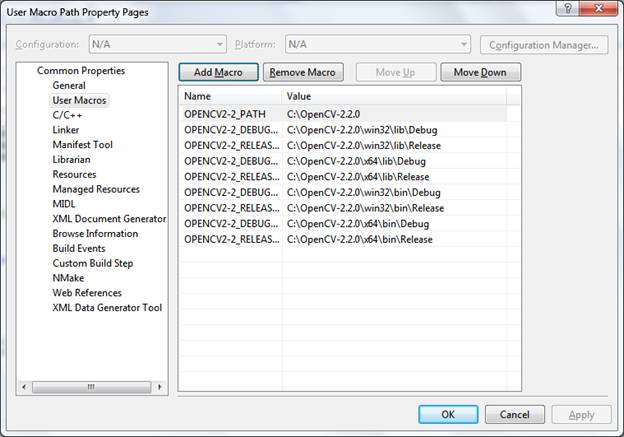The image size is (624, 437).
Task: Select value C:\OpenCV-2.2.0\win32\bin\Debug
Action: [x=363, y=192]
